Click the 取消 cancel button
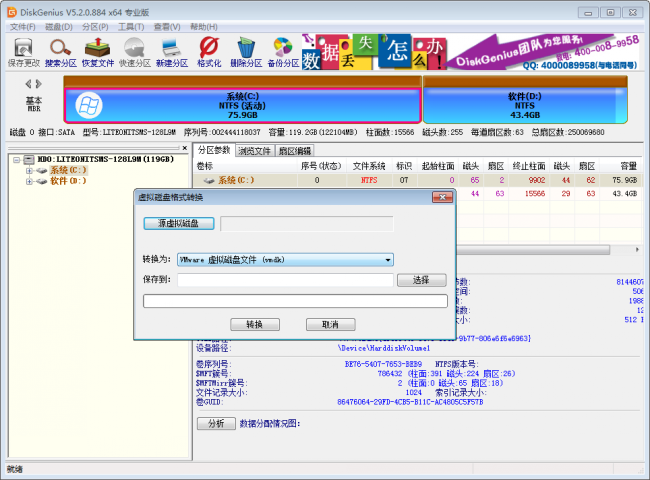Viewport: 650px width, 480px height. tap(330, 325)
